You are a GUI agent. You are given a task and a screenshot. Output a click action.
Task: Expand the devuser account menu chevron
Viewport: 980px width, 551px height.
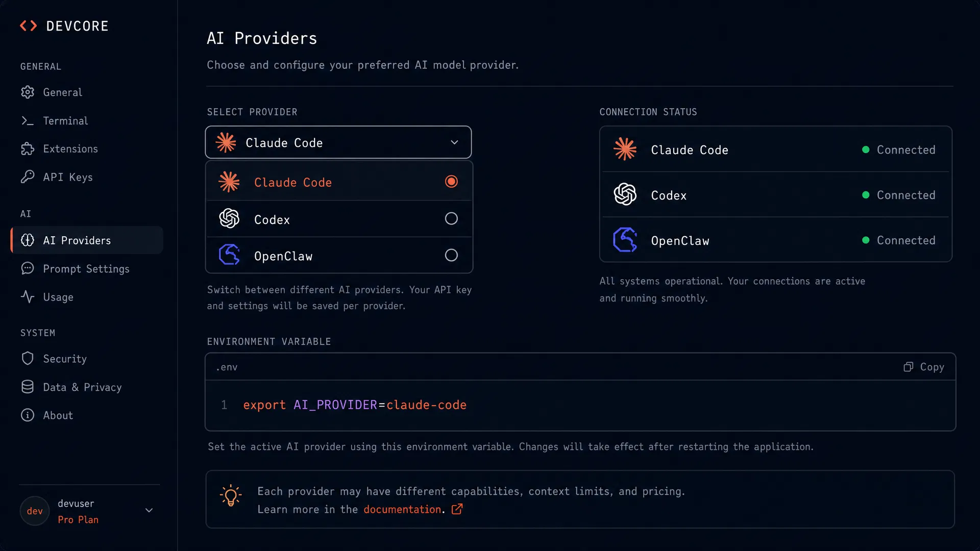(x=149, y=510)
